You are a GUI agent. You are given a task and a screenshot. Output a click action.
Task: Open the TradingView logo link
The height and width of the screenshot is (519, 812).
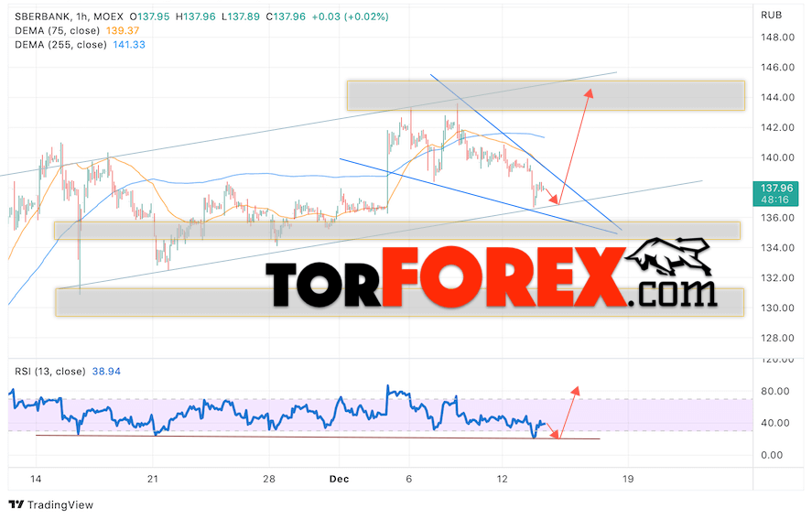pos(51,504)
